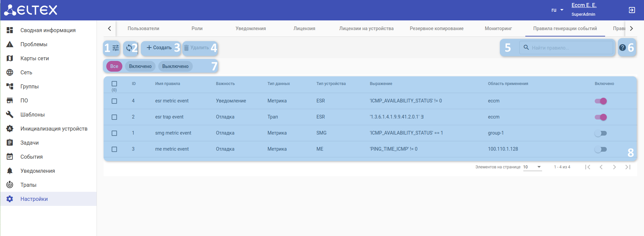Expand the items per page dropdown
This screenshot has width=644, height=236.
532,167
